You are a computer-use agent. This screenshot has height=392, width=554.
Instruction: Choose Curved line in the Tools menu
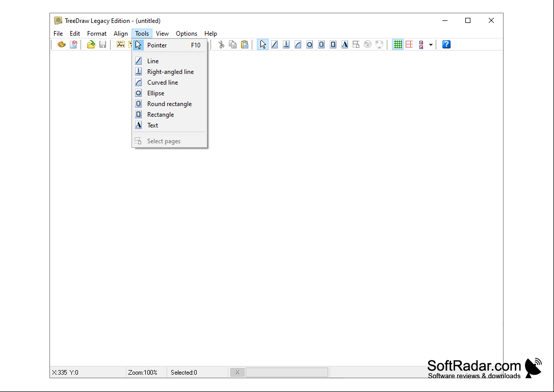[169, 83]
